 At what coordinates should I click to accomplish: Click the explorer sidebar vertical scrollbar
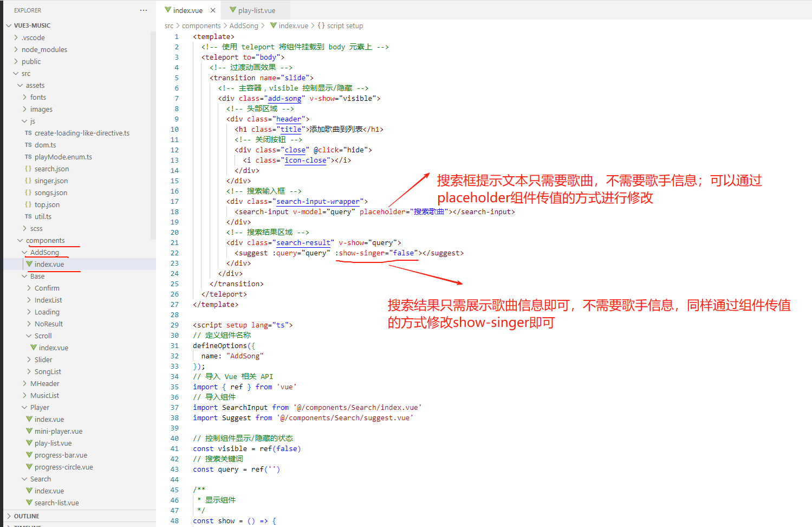(x=153, y=136)
